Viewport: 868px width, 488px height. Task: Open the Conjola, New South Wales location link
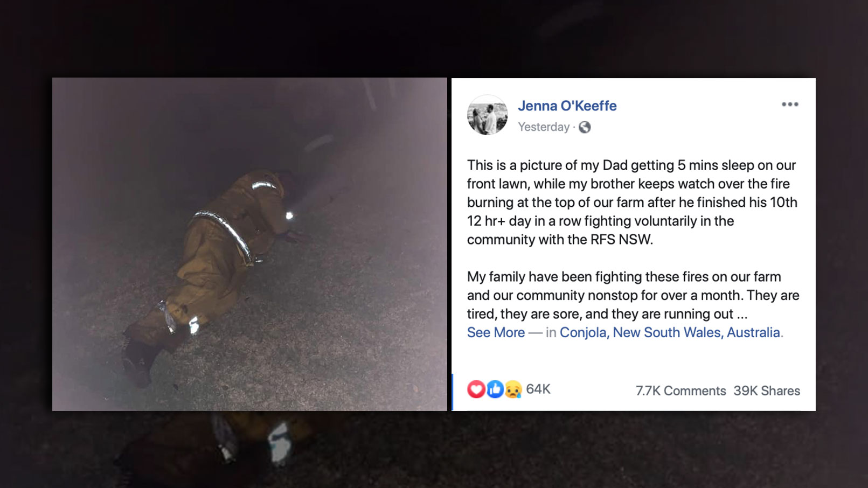(x=670, y=332)
